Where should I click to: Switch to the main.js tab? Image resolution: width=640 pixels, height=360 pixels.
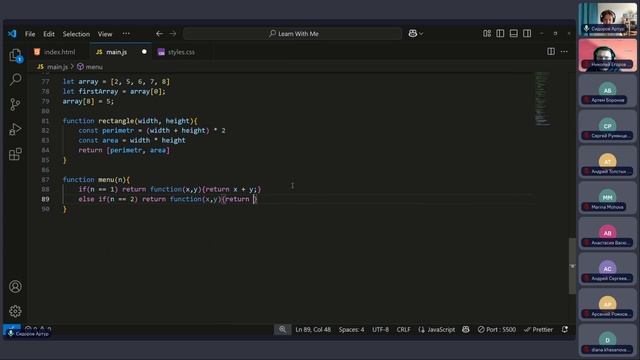[x=120, y=52]
